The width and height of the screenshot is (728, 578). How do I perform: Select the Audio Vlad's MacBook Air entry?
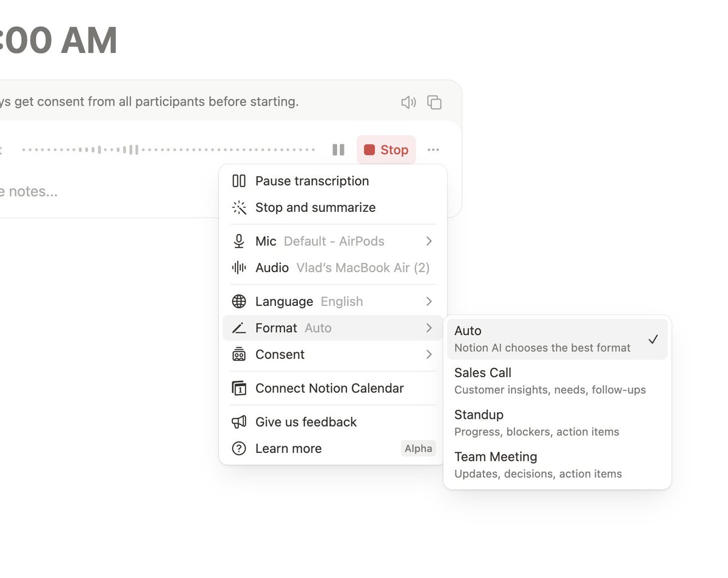coord(333,268)
